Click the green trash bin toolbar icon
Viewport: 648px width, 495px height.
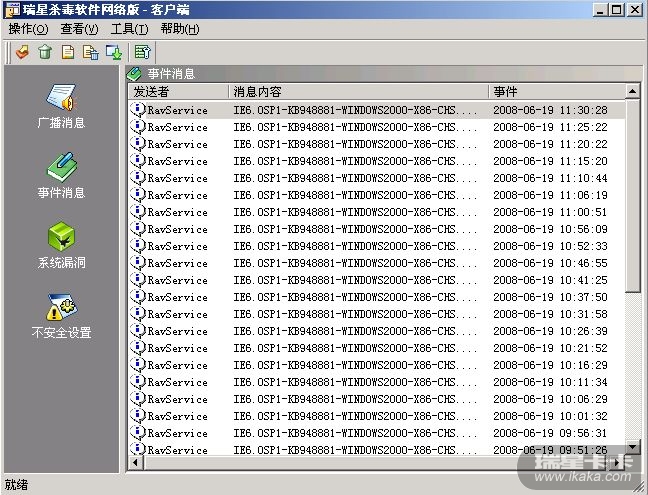[45, 52]
